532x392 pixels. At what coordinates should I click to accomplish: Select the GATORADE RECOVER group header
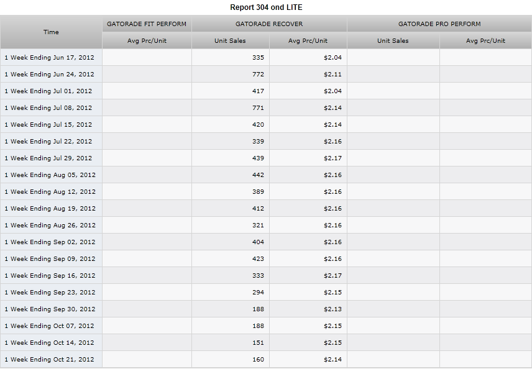[269, 24]
